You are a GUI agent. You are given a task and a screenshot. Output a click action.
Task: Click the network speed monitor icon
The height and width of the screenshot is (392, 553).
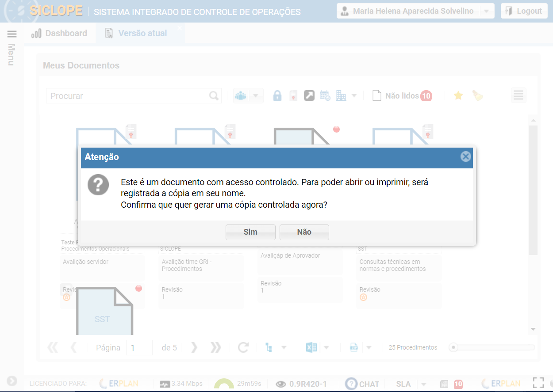pyautogui.click(x=165, y=384)
